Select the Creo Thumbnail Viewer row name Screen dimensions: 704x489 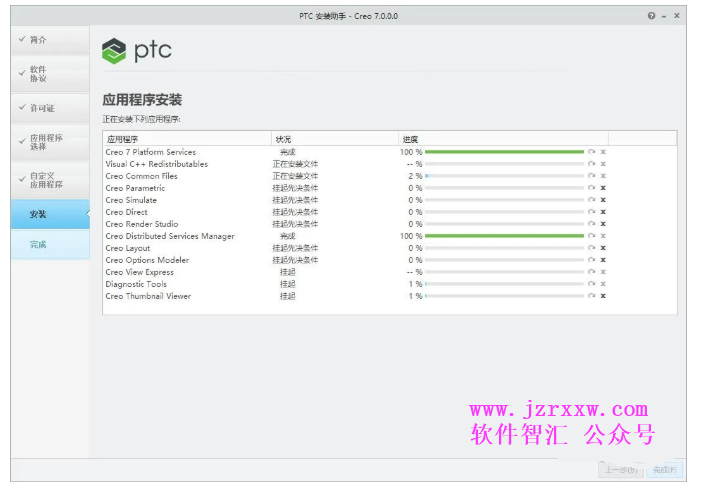[x=148, y=296]
